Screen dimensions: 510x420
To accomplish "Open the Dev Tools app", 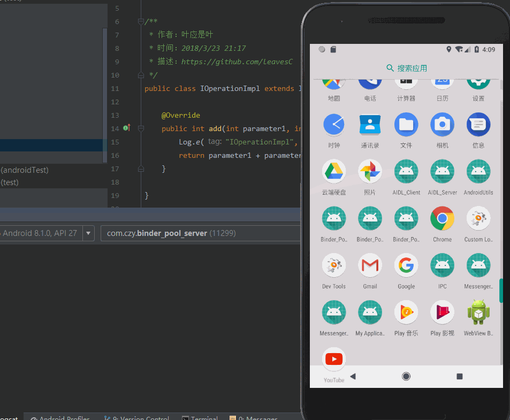I will 334,265.
